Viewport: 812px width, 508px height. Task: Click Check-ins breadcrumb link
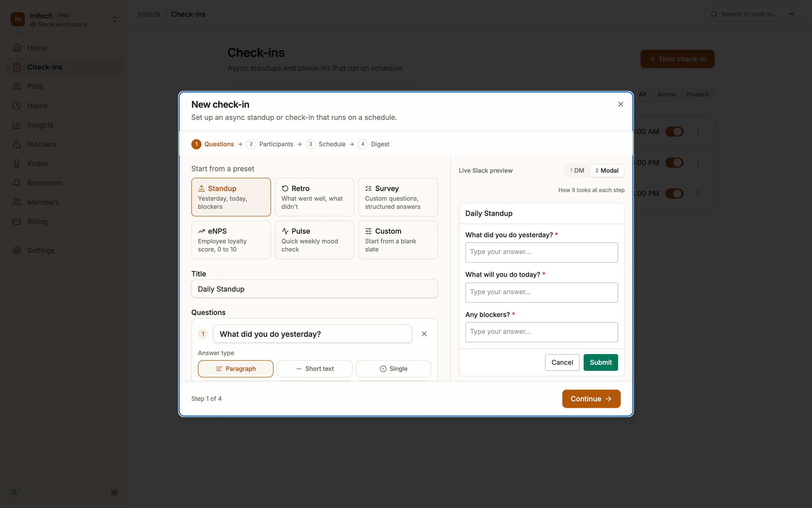(x=188, y=14)
